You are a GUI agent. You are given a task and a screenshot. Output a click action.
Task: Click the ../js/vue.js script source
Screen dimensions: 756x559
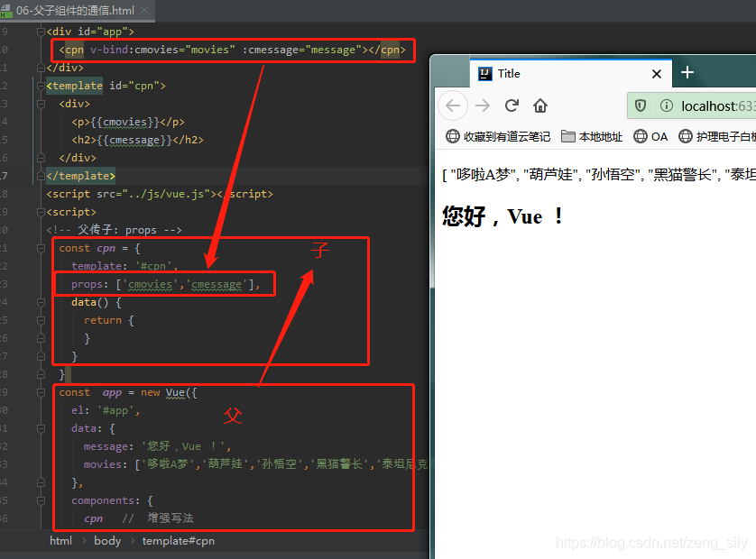pos(166,194)
